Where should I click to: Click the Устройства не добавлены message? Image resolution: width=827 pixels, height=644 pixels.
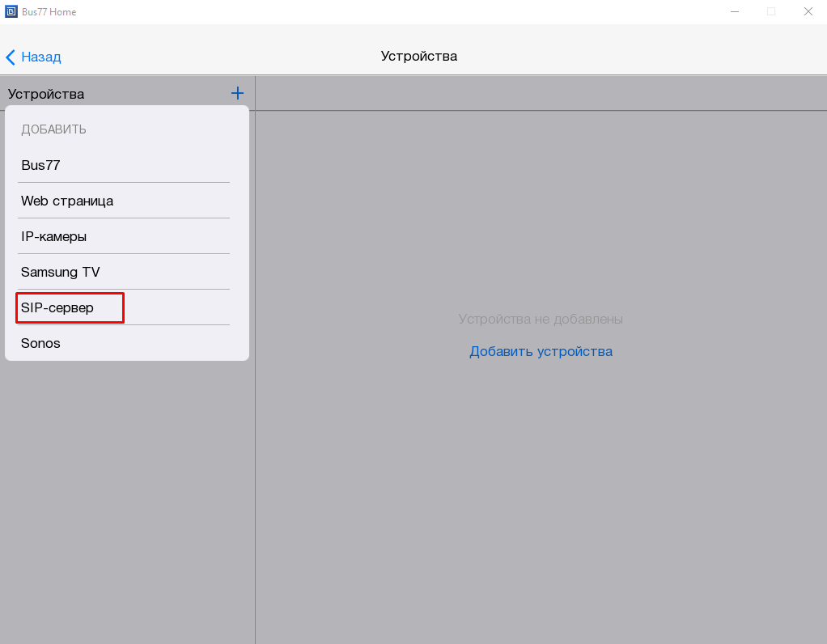coord(541,319)
